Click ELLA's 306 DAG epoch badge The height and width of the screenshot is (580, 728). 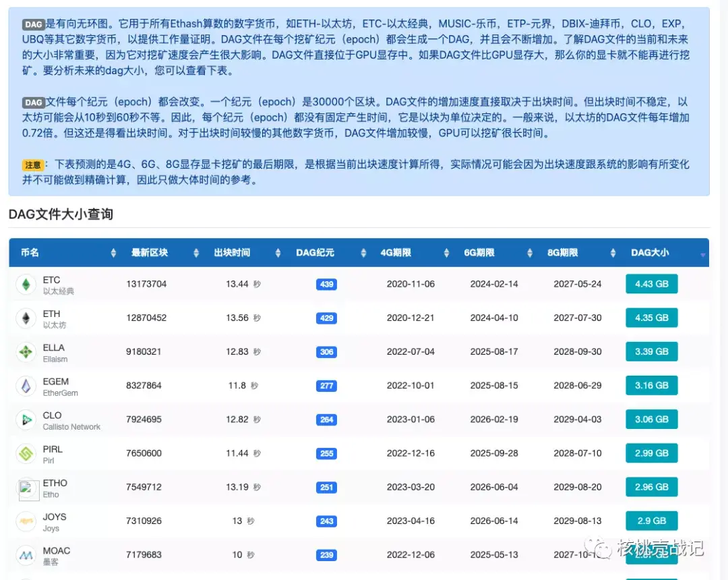point(326,351)
